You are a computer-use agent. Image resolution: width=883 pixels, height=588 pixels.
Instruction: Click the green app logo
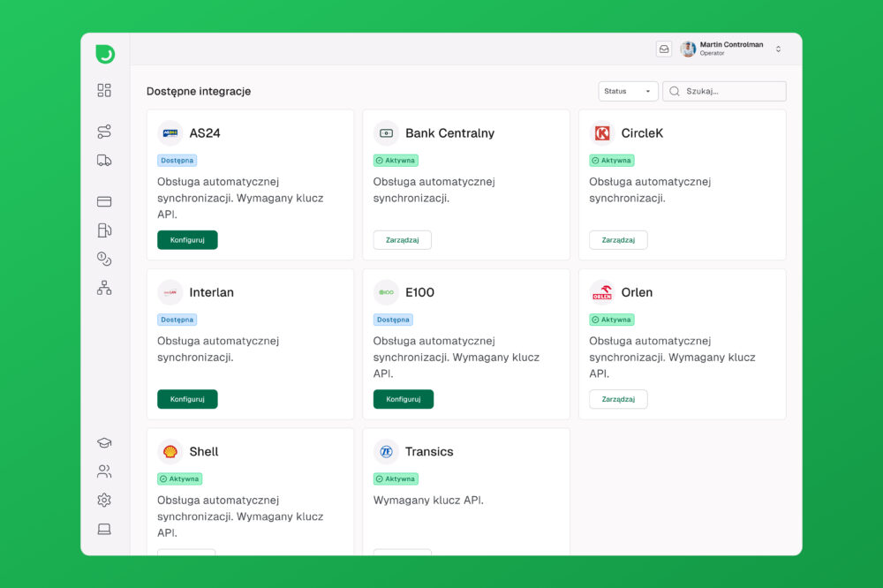click(105, 54)
